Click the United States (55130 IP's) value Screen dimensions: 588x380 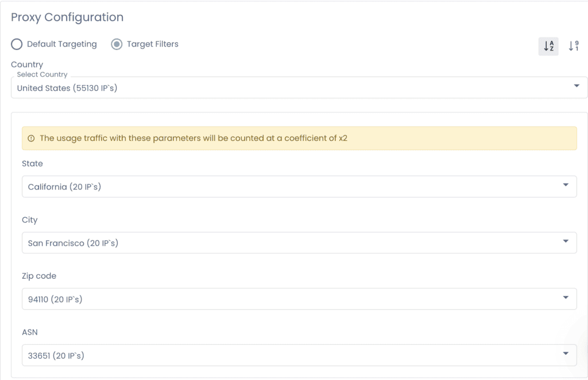[67, 88]
